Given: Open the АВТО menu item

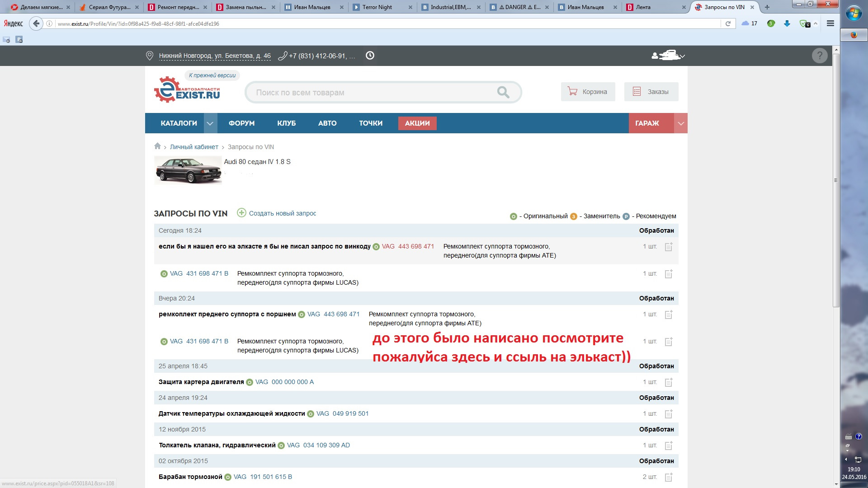Looking at the screenshot, I should 327,123.
